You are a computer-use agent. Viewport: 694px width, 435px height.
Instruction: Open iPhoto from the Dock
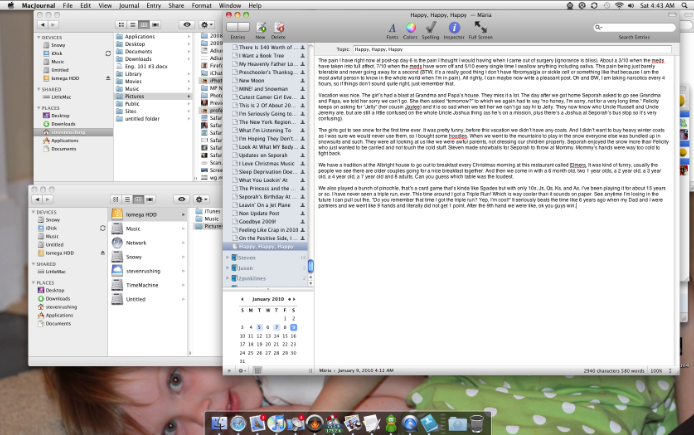tap(353, 424)
